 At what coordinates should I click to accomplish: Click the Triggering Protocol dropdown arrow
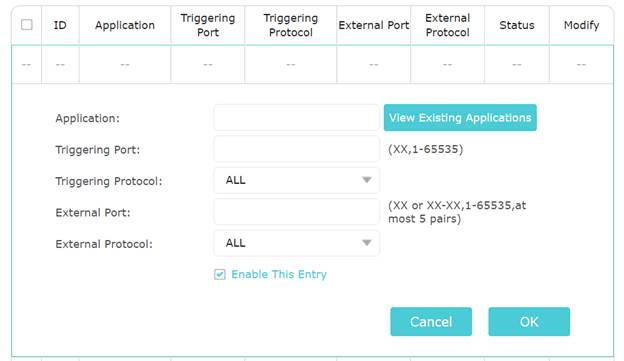click(x=367, y=180)
